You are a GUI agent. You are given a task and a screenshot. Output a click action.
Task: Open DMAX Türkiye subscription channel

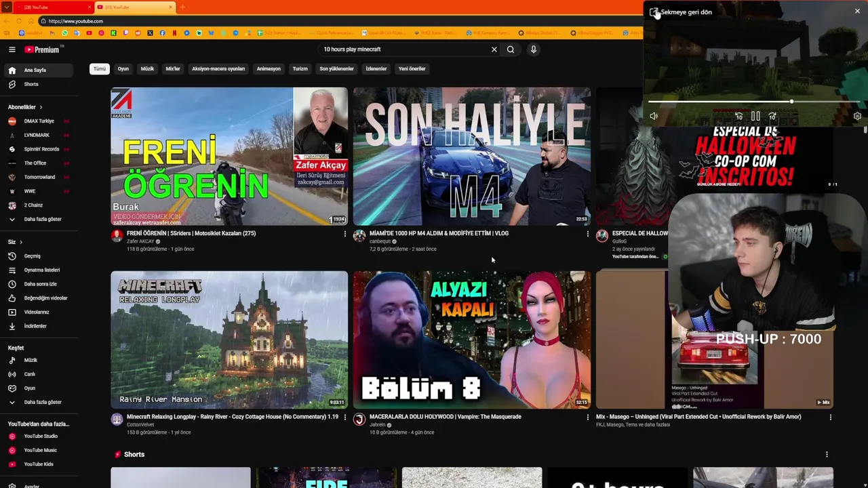(x=39, y=121)
